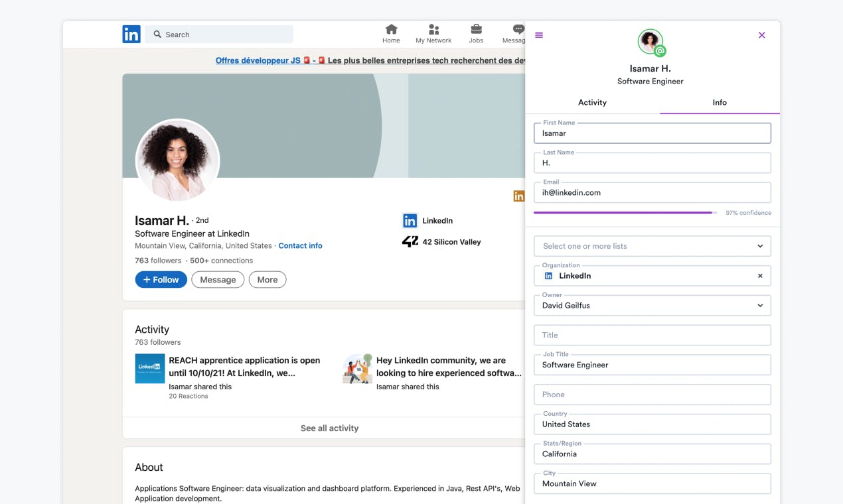Open the REACH apprentice post thumbnail
This screenshot has width=843, height=504.
tap(150, 369)
